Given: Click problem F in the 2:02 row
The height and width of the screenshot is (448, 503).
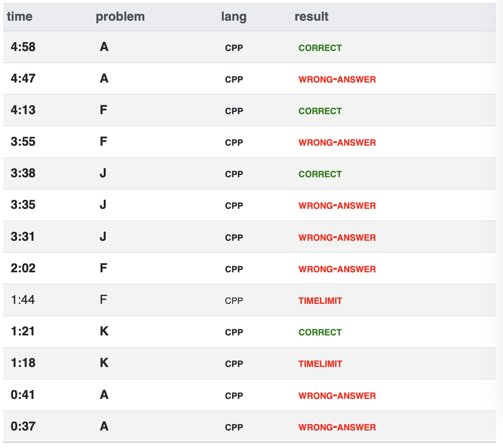Looking at the screenshot, I should pos(103,268).
